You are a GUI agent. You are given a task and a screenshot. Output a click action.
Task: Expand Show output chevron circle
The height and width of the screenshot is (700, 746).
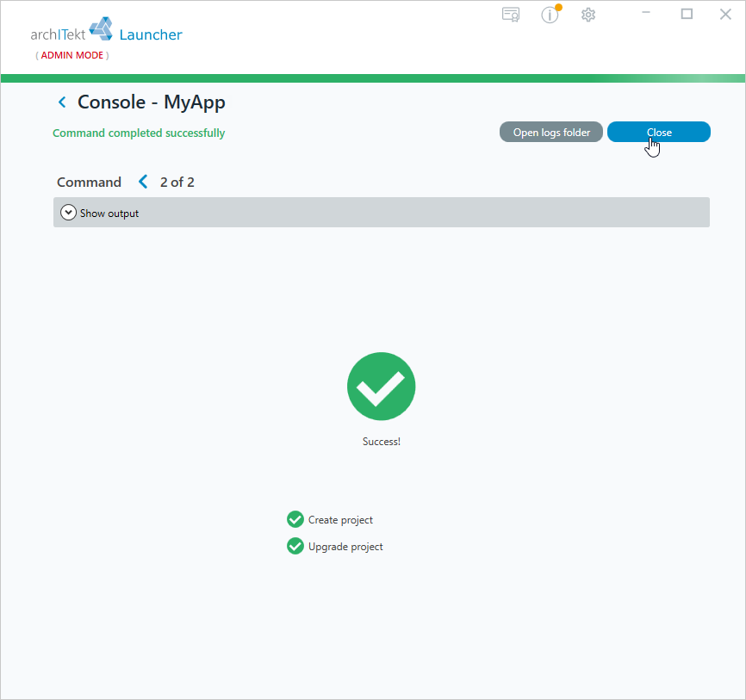tap(68, 213)
